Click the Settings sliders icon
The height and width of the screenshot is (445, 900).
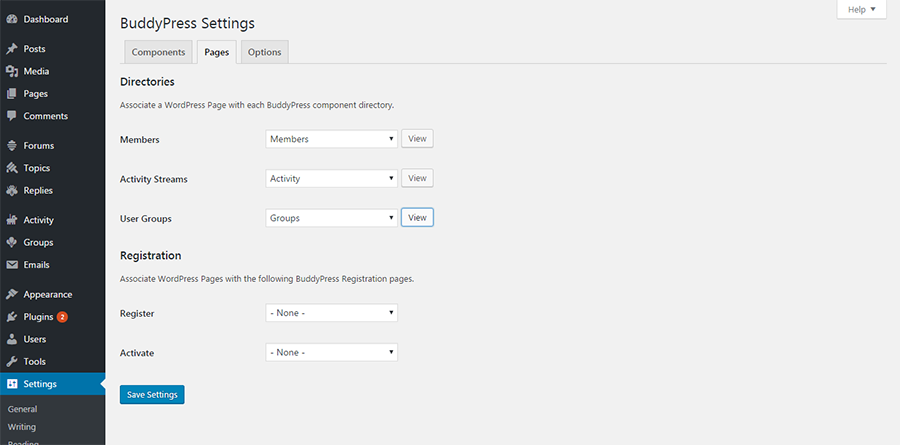11,384
